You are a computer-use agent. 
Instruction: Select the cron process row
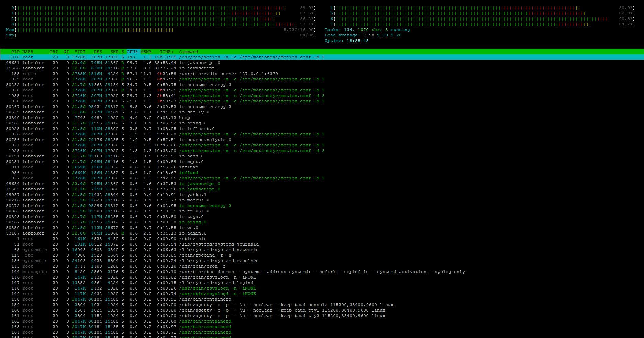coord(322,266)
